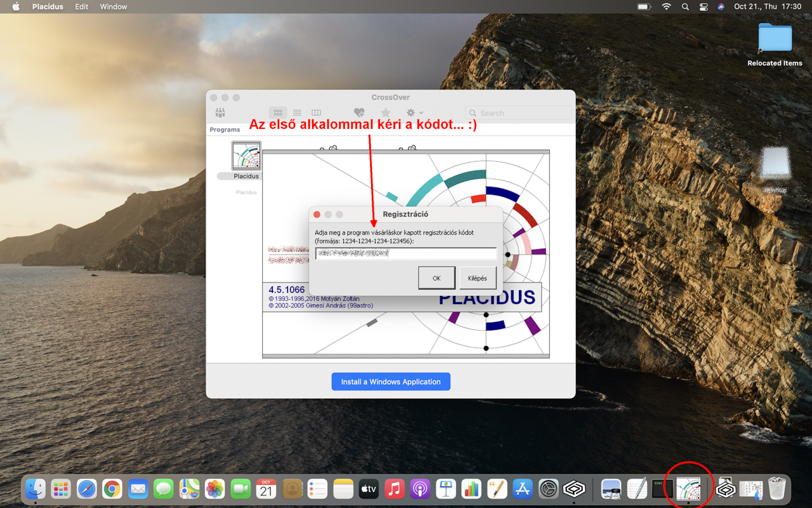Viewport: 812px width, 508px height.
Task: Switch CrossOver to icon grid view
Action: point(278,113)
